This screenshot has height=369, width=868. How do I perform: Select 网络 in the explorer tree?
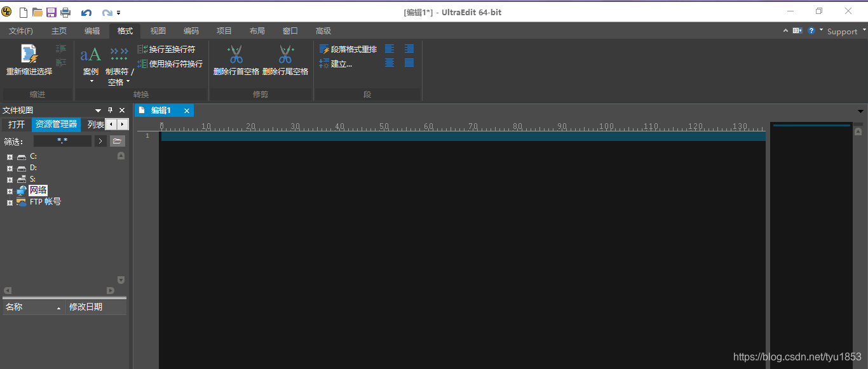tap(38, 191)
